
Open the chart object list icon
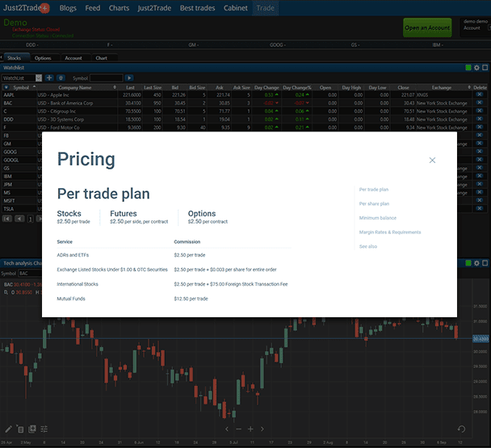click(x=20, y=429)
